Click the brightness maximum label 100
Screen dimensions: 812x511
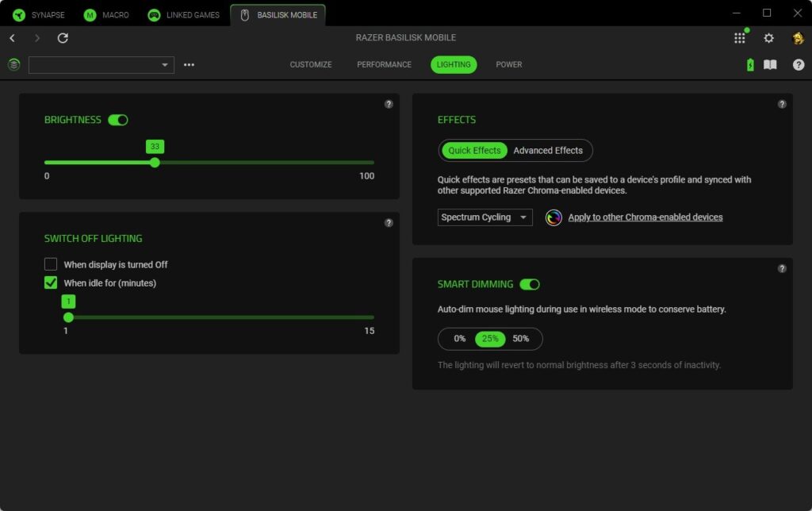tap(366, 176)
